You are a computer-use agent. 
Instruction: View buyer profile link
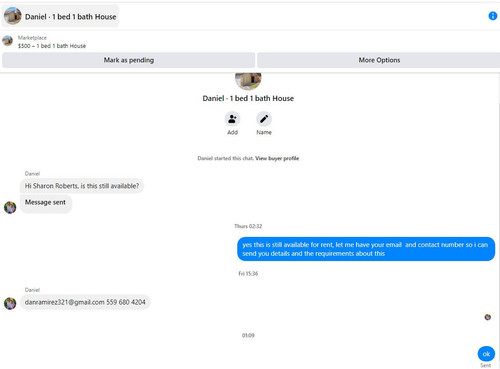point(277,158)
